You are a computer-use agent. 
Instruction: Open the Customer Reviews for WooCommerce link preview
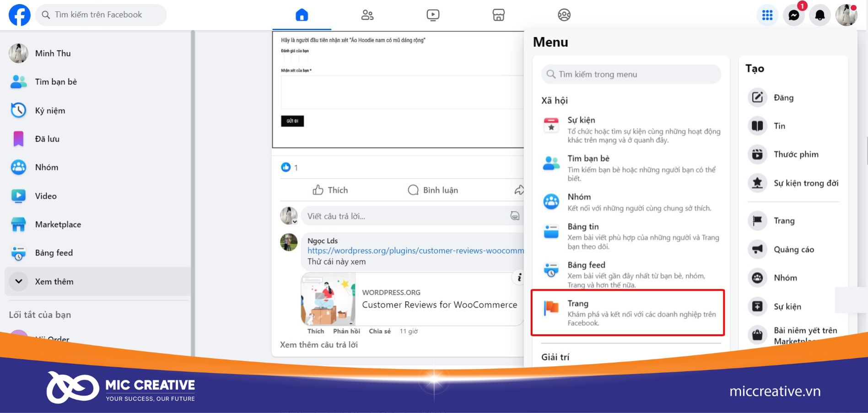tap(412, 299)
